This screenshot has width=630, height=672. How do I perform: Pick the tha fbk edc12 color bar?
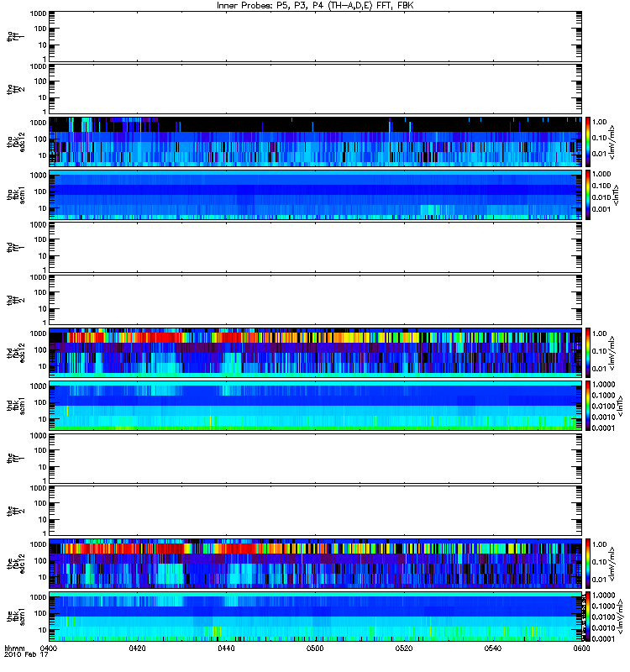coord(588,142)
